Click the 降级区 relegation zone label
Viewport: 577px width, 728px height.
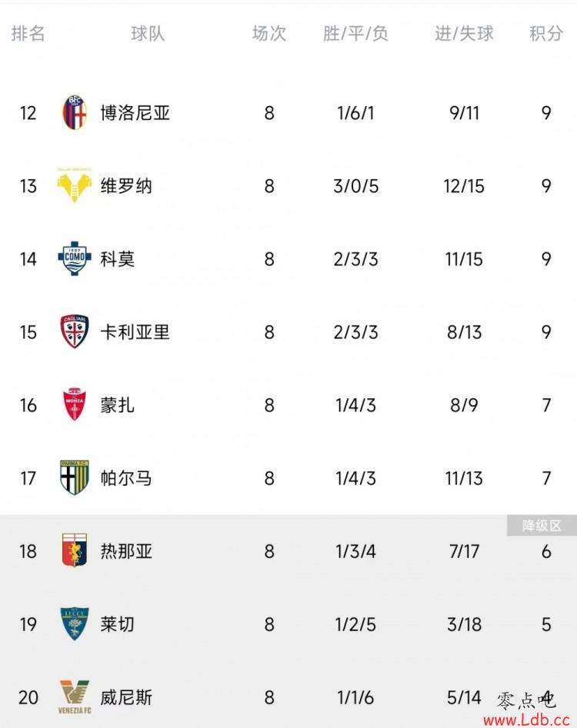(542, 526)
